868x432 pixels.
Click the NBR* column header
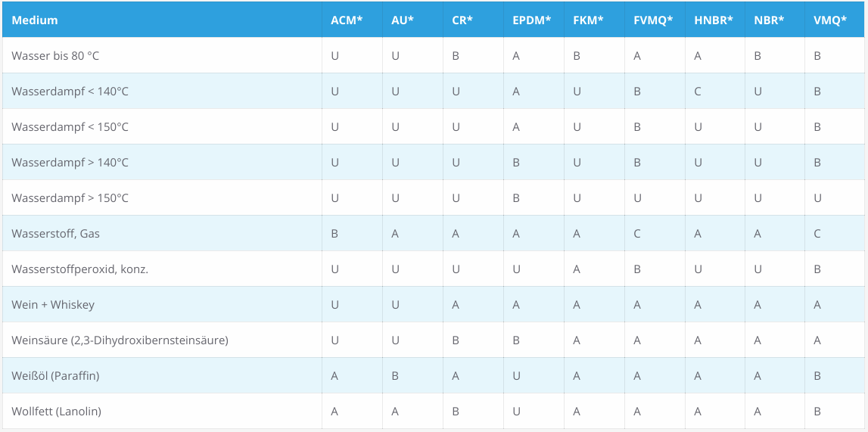[769, 20]
